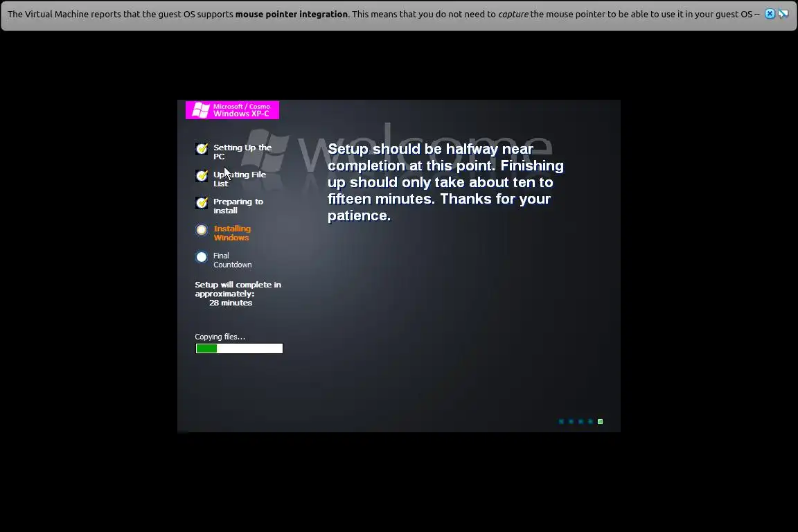The image size is (798, 532).
Task: Click the green copying files progress bar
Action: click(239, 348)
